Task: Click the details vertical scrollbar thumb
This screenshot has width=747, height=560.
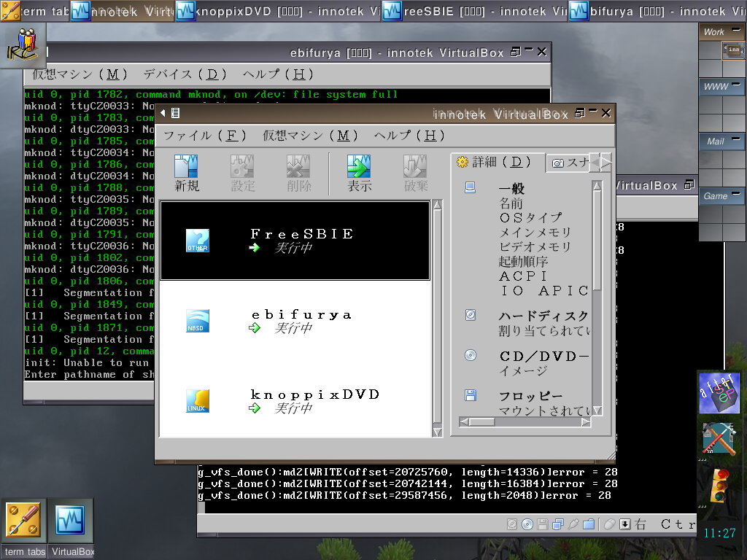Action: click(x=597, y=241)
